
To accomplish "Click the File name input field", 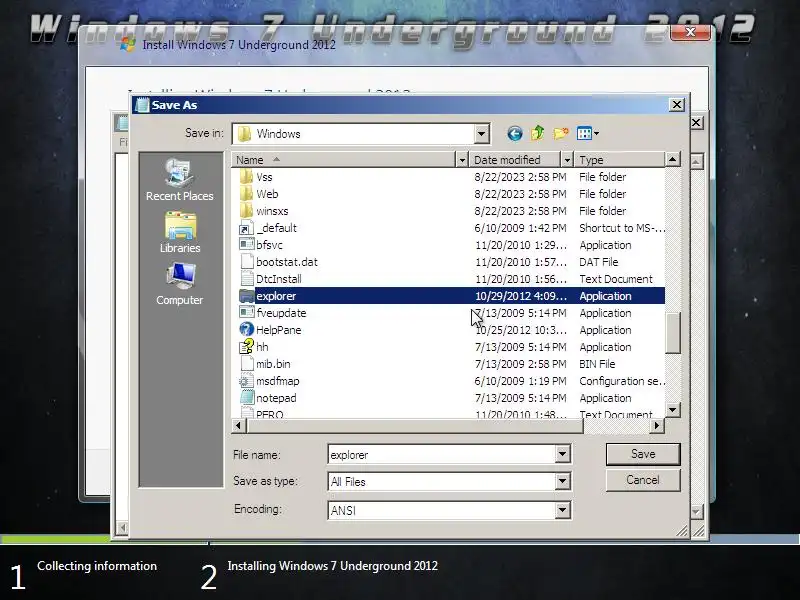I will pyautogui.click(x=442, y=454).
